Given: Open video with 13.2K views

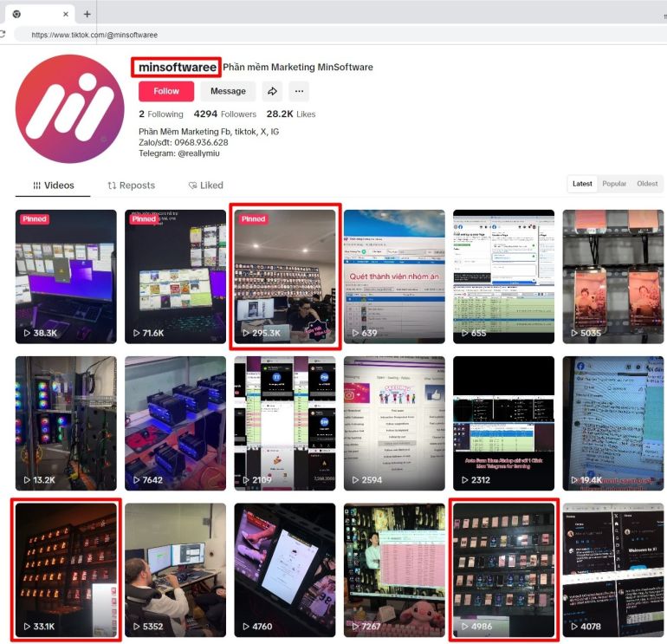Looking at the screenshot, I should pos(66,424).
